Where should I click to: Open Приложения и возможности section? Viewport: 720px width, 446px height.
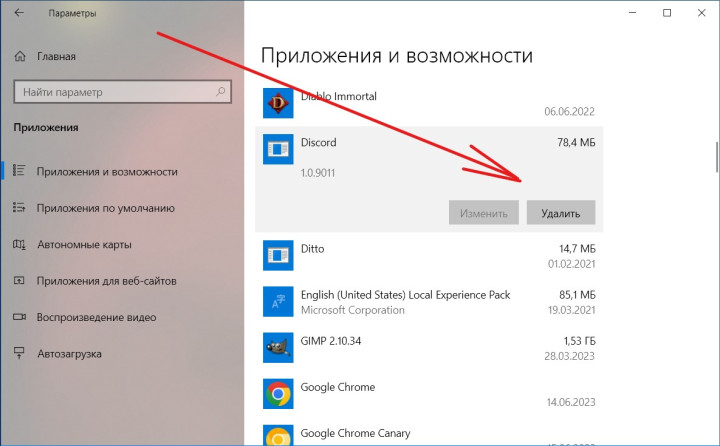[106, 172]
